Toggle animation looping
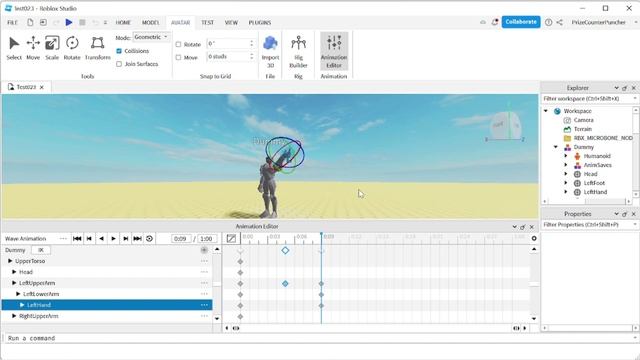This screenshot has height=360, width=640. pyautogui.click(x=149, y=239)
